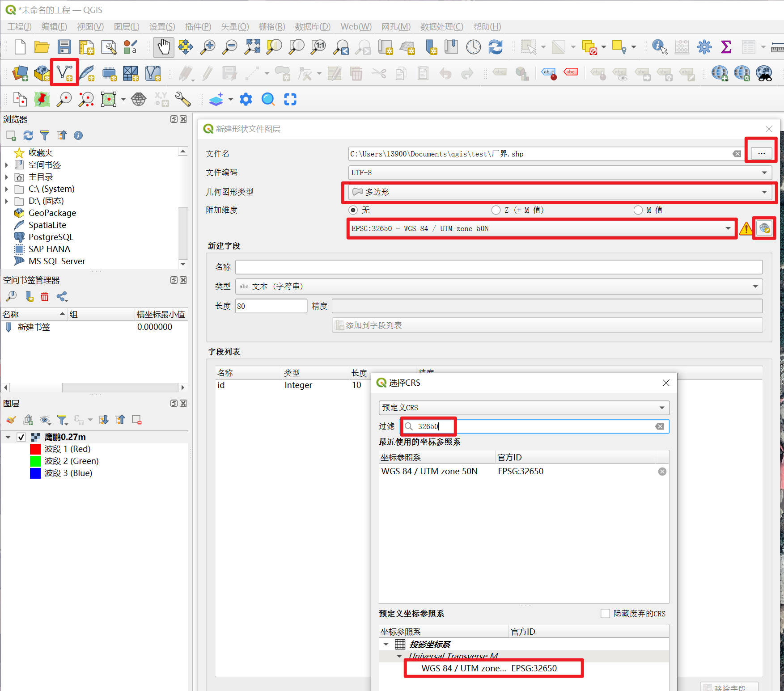Open the 数据处理(C) menu

[442, 26]
